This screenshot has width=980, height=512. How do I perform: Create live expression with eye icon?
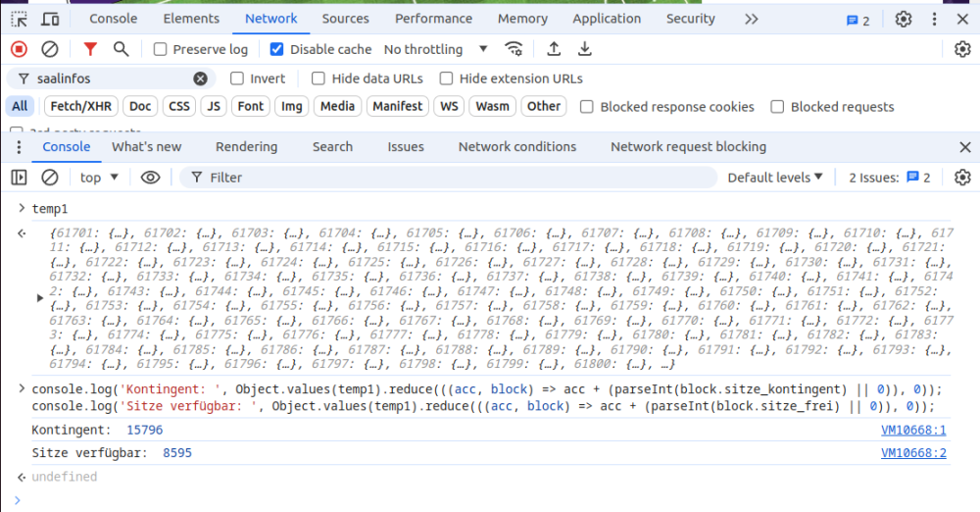pyautogui.click(x=150, y=178)
